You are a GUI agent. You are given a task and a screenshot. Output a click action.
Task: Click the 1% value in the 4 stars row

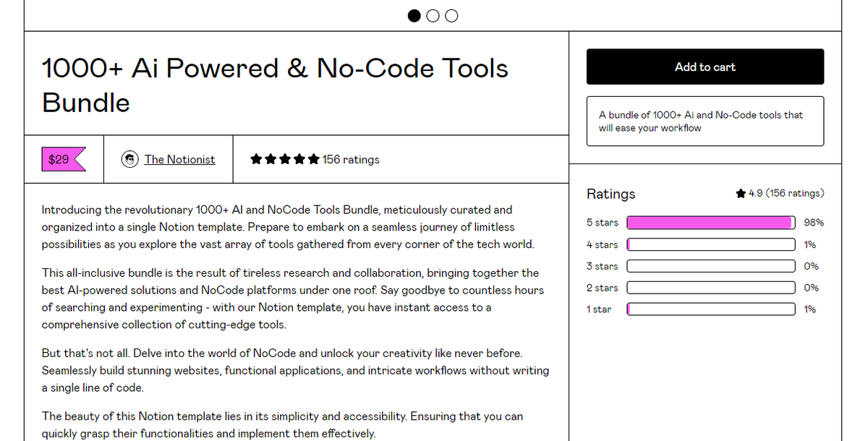[x=810, y=244]
